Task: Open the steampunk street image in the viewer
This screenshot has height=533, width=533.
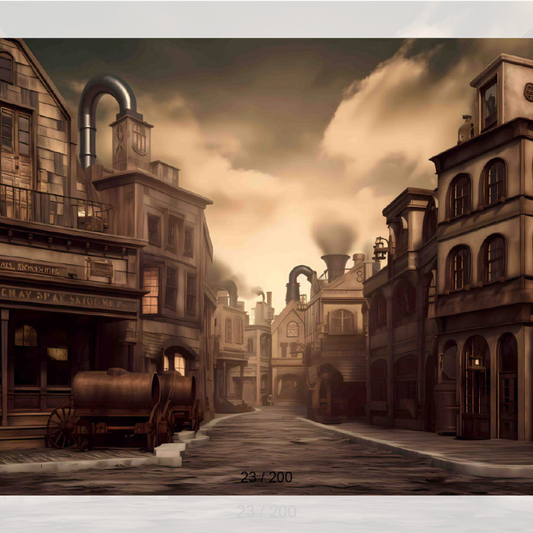Action: pyautogui.click(x=266, y=266)
